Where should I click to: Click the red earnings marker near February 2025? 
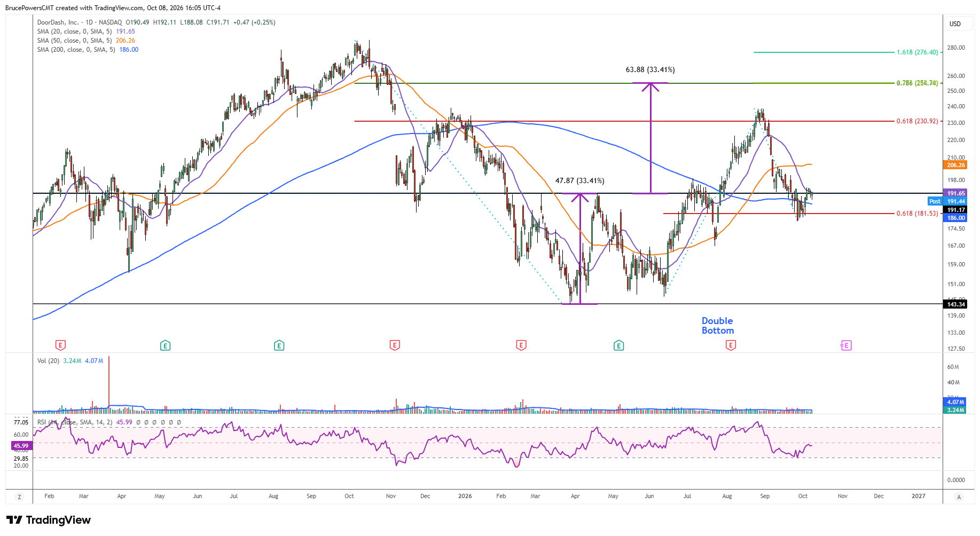(60, 345)
